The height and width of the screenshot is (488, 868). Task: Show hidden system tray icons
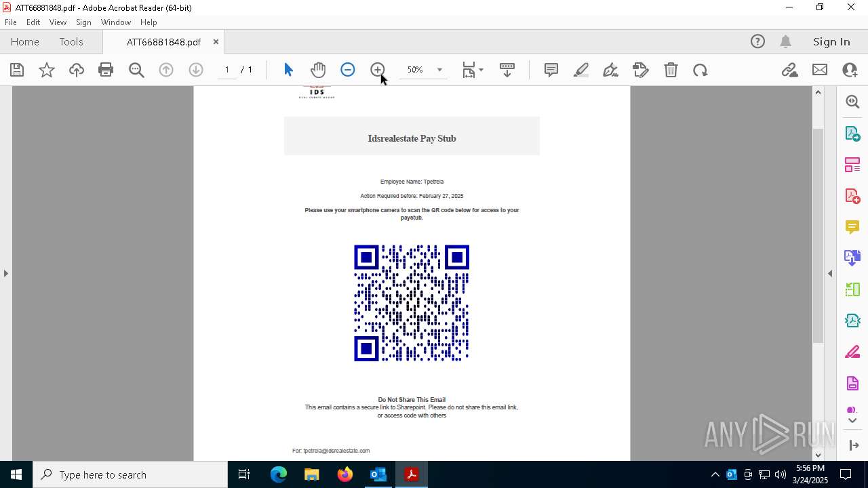(x=715, y=474)
